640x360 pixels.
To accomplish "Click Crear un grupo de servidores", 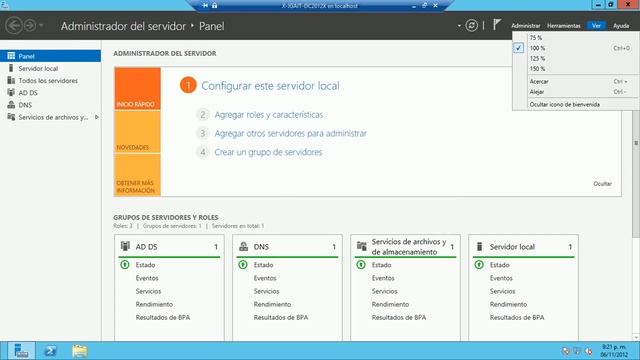I will tap(268, 152).
